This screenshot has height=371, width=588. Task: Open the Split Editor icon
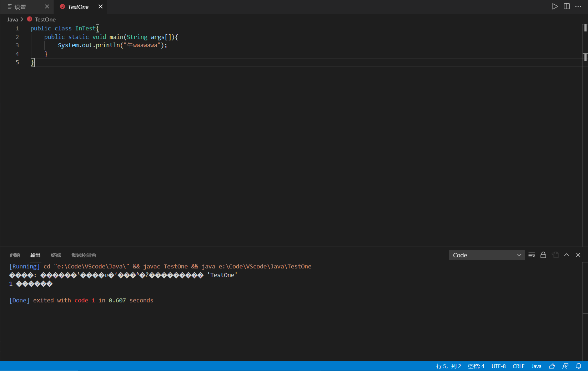(x=567, y=6)
